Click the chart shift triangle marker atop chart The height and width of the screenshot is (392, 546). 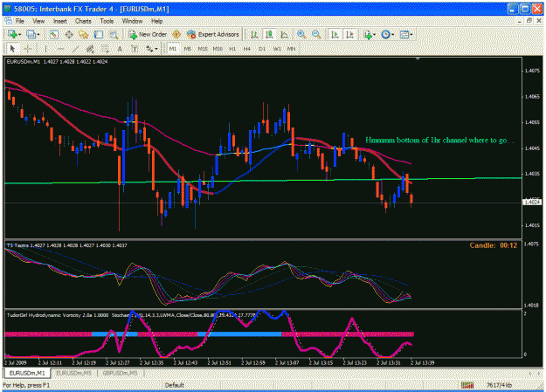tap(418, 58)
